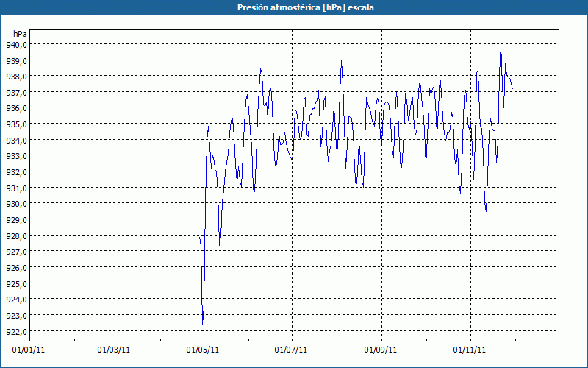The image size is (588, 368).
Task: Select the 935,0 y-axis value
Action: coord(16,124)
